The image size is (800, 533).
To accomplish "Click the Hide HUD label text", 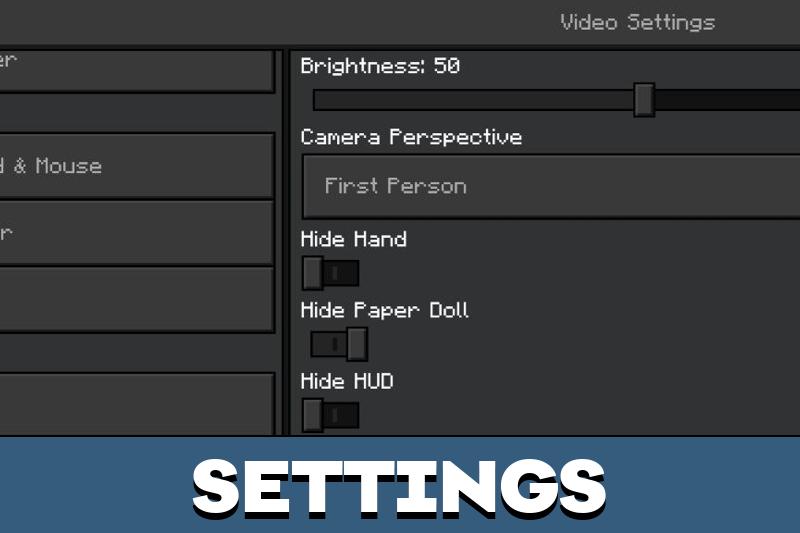I will [x=347, y=382].
